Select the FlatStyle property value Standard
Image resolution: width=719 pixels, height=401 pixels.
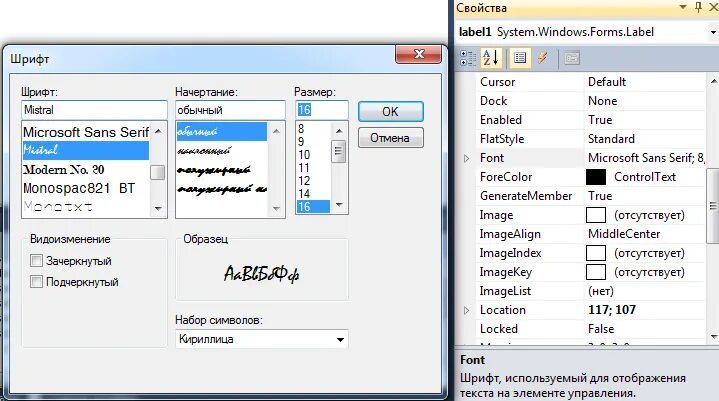click(x=611, y=139)
